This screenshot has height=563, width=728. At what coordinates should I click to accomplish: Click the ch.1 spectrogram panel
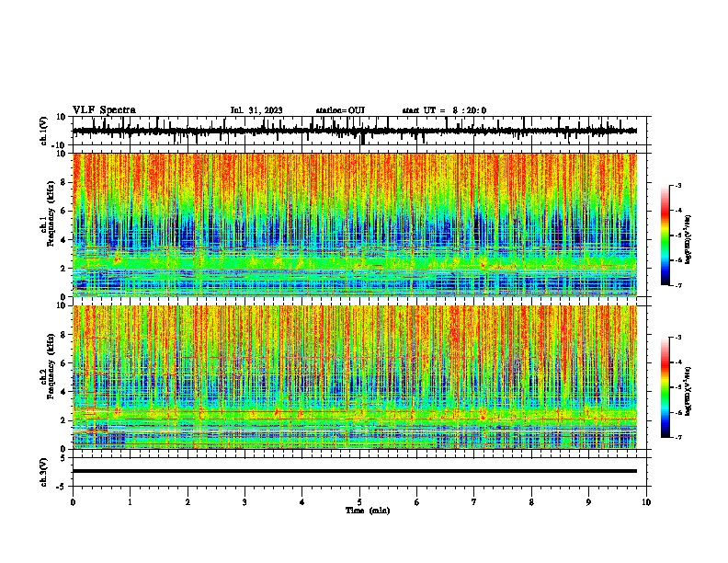pos(355,224)
